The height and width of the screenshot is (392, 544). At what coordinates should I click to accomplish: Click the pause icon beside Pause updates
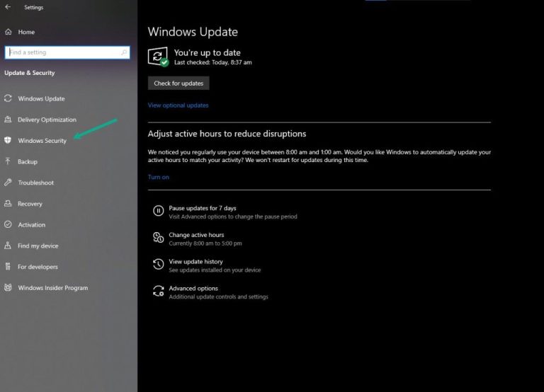coord(159,211)
